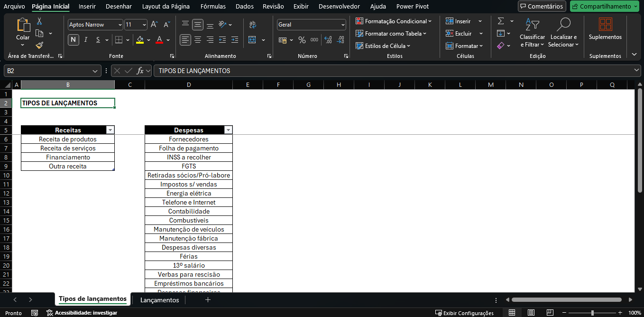Merge and center the selected cells
The image size is (644, 317).
[252, 40]
